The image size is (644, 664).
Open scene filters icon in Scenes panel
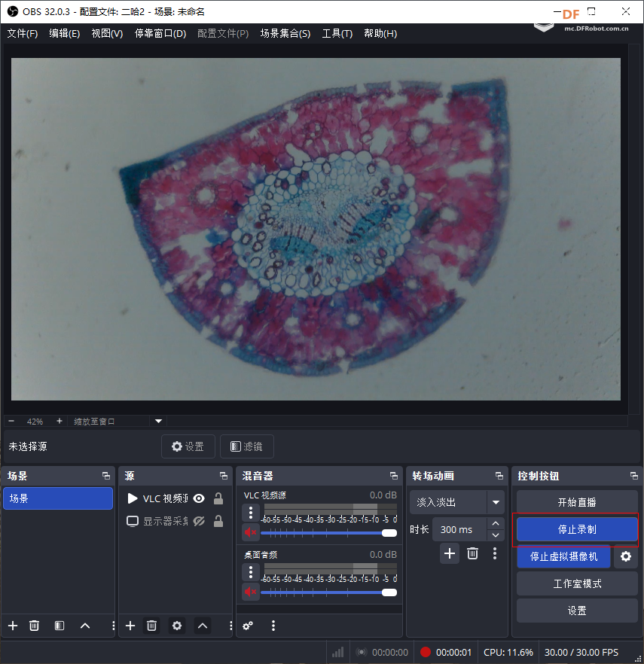[x=60, y=626]
